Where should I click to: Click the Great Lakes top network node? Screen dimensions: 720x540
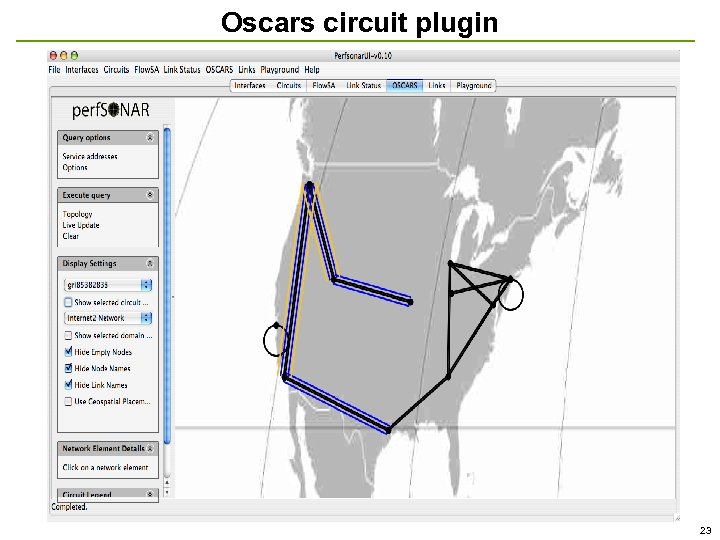point(450,263)
